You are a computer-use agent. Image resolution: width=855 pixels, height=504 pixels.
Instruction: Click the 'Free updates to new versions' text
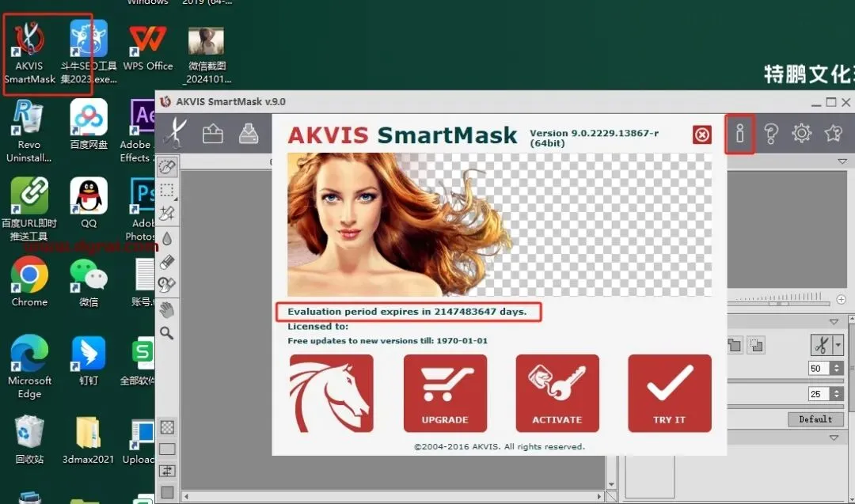click(x=388, y=340)
